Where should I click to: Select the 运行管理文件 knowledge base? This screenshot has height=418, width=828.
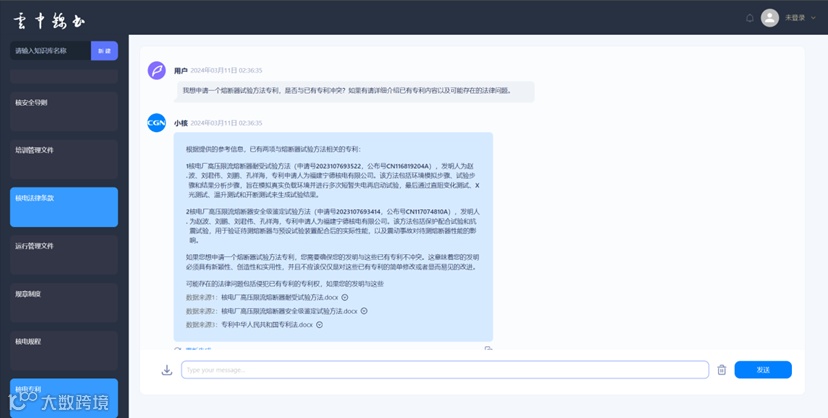[64, 255]
